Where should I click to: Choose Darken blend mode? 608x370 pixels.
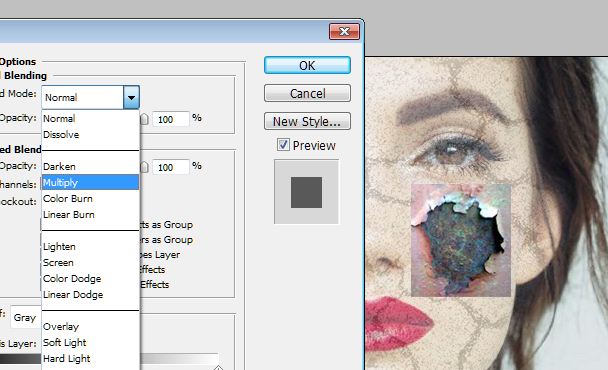(x=90, y=166)
